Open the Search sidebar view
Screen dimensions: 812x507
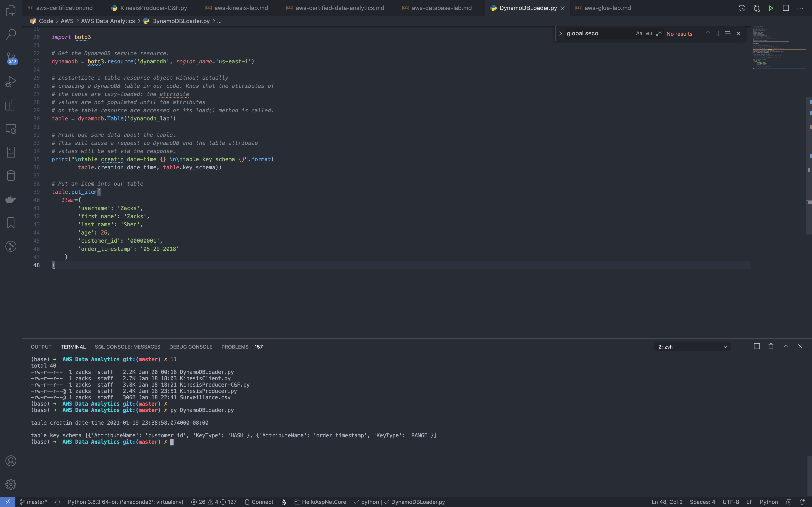[x=11, y=34]
